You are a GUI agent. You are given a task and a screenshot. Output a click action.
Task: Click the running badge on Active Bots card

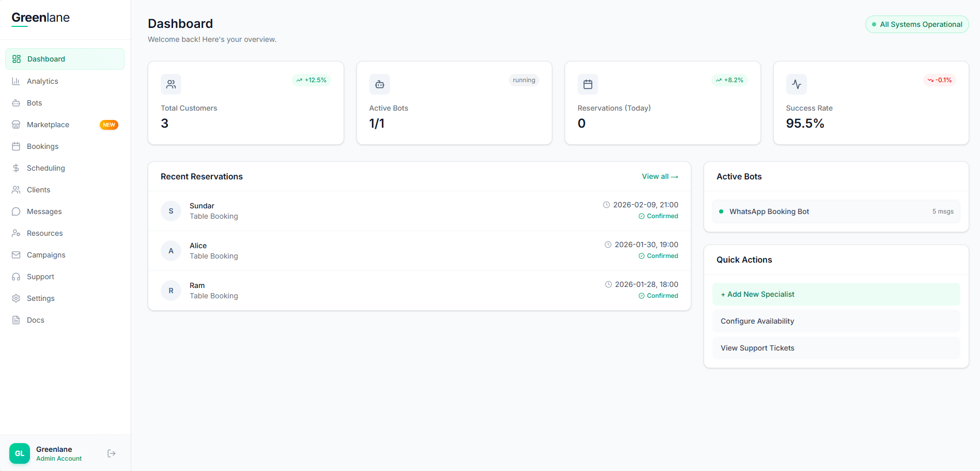(524, 80)
